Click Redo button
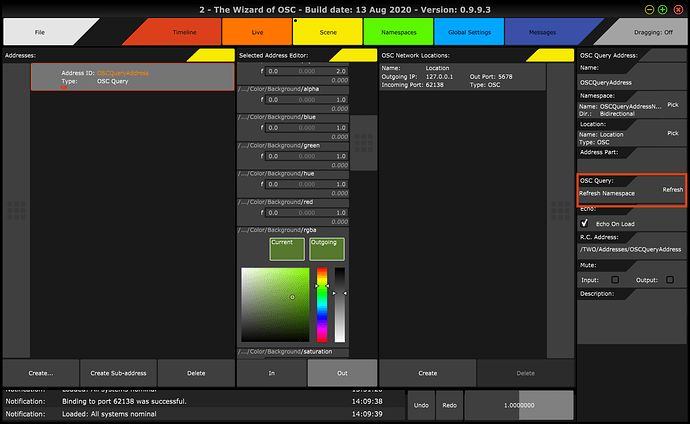Image resolution: width=690 pixels, height=424 pixels. pyautogui.click(x=449, y=405)
